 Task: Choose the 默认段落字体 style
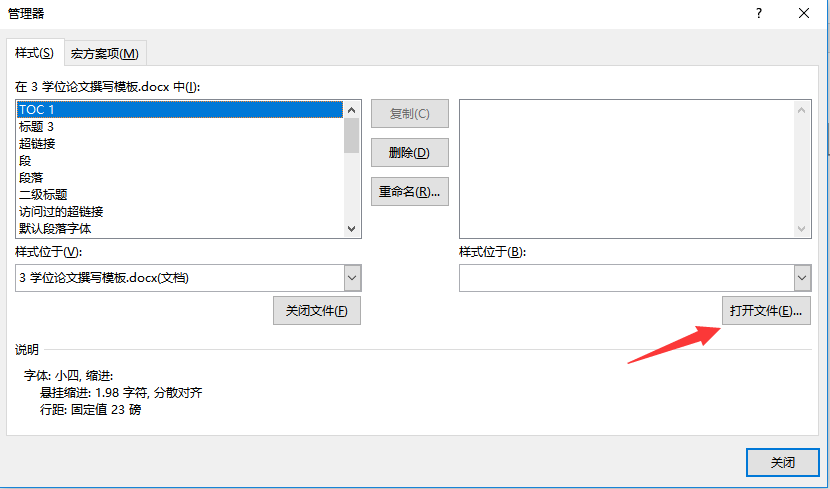(55, 228)
